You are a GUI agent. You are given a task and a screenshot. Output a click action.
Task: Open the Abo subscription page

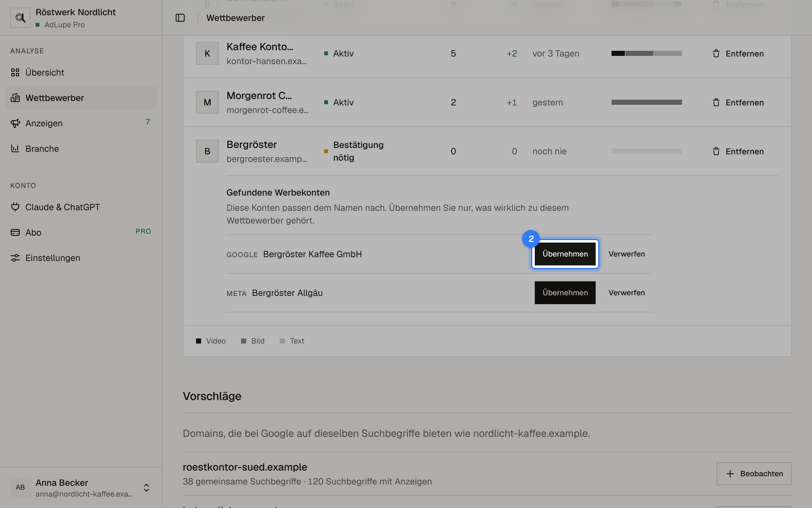point(81,232)
